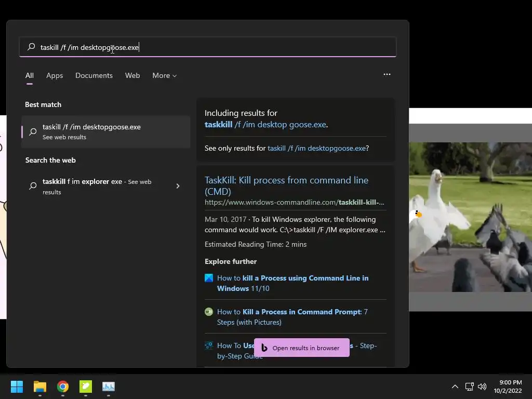
Task: Click Explore further heading text
Action: click(231, 262)
